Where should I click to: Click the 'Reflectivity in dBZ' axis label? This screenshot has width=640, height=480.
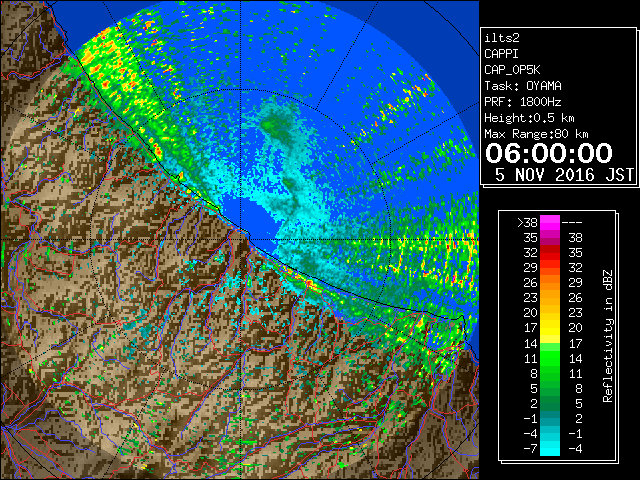click(x=608, y=336)
